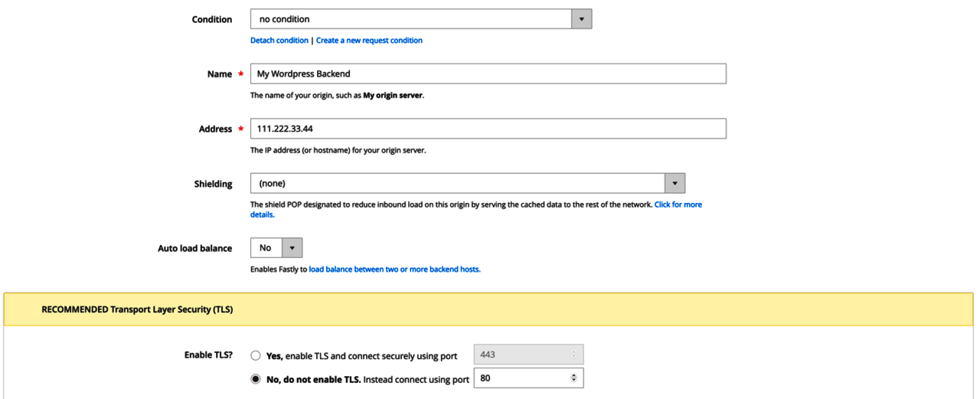Select Yes, enable TLS radio button
This screenshot has width=980, height=399.
(x=256, y=356)
